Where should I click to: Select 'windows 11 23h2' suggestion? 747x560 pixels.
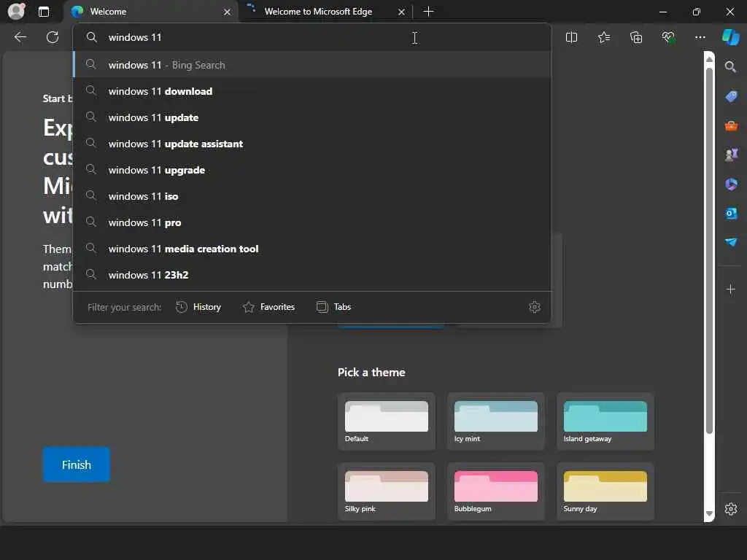(x=312, y=275)
